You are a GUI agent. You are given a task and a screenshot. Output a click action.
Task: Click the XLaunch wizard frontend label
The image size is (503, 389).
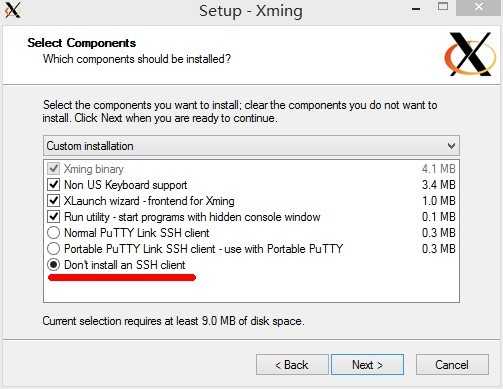(x=149, y=201)
